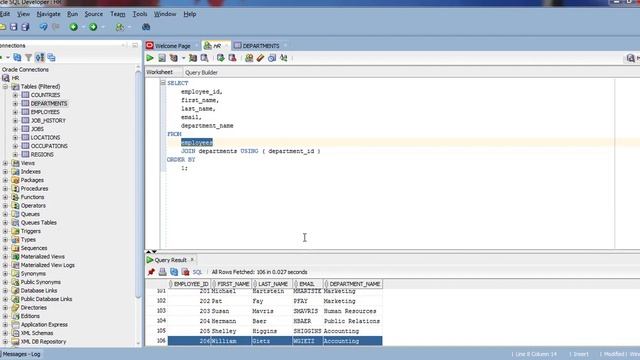Collapse the Tables (Filtered) node

coord(5,87)
